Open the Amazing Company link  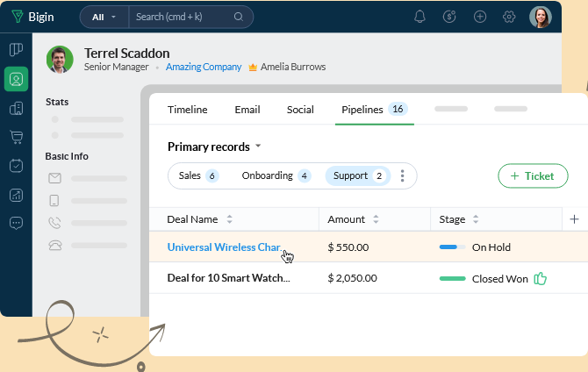point(203,67)
